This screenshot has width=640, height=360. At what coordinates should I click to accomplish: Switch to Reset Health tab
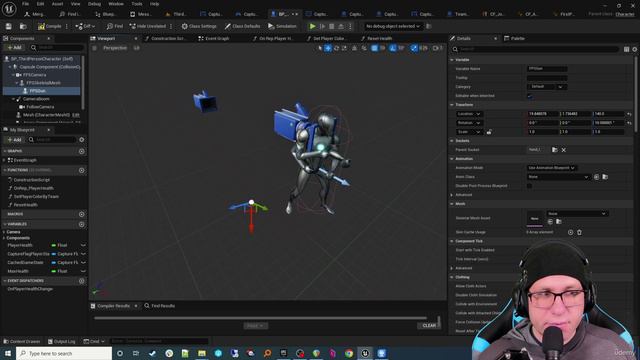(x=376, y=38)
